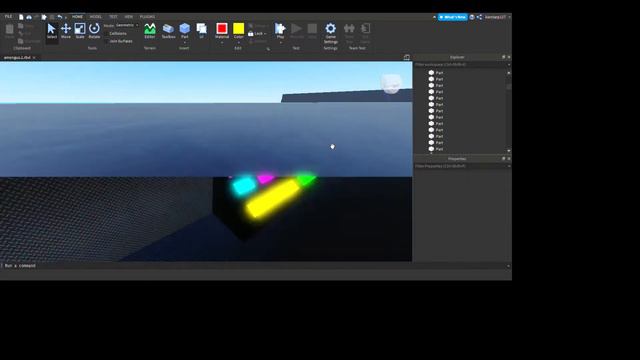This screenshot has height=360, width=640.
Task: Close the Explorer panel
Action: [x=509, y=57]
